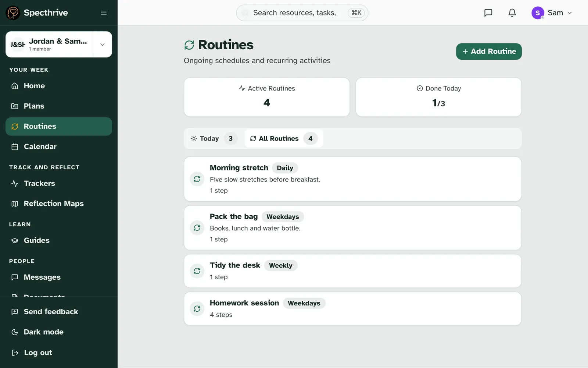Click the Daily badge on Morning stretch
588x368 pixels.
285,168
